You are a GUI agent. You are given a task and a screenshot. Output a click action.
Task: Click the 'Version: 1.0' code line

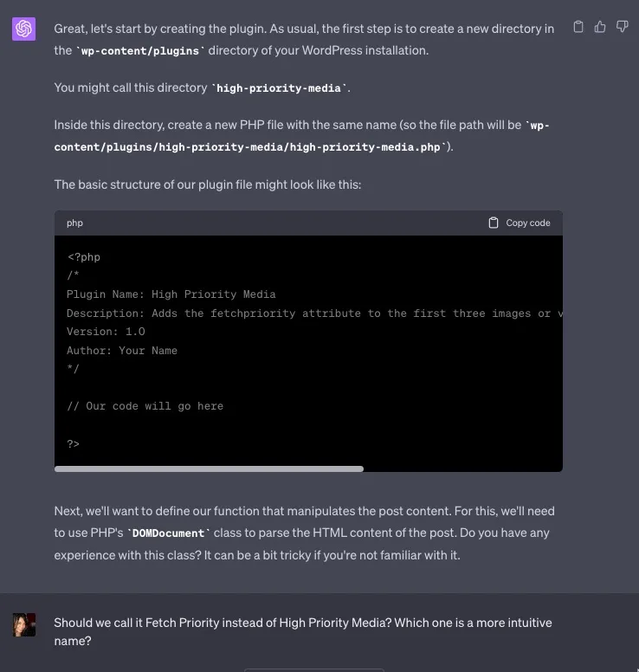pos(106,332)
